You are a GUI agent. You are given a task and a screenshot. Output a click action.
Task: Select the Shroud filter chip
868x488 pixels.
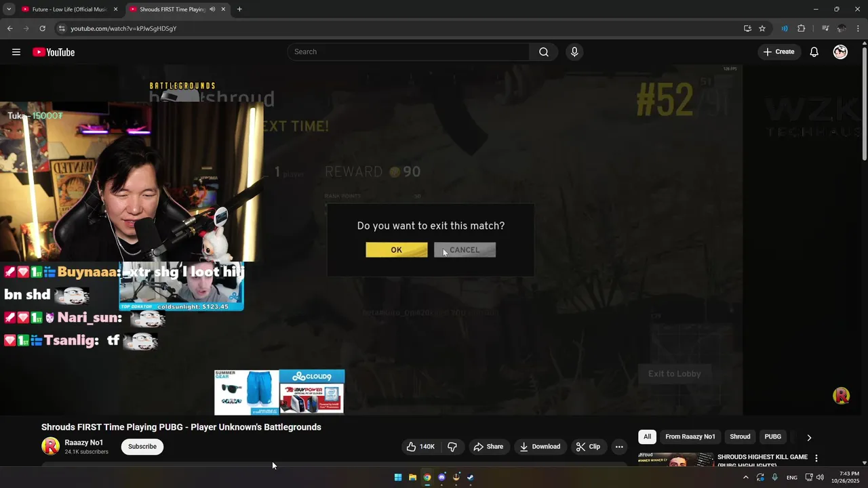740,436
